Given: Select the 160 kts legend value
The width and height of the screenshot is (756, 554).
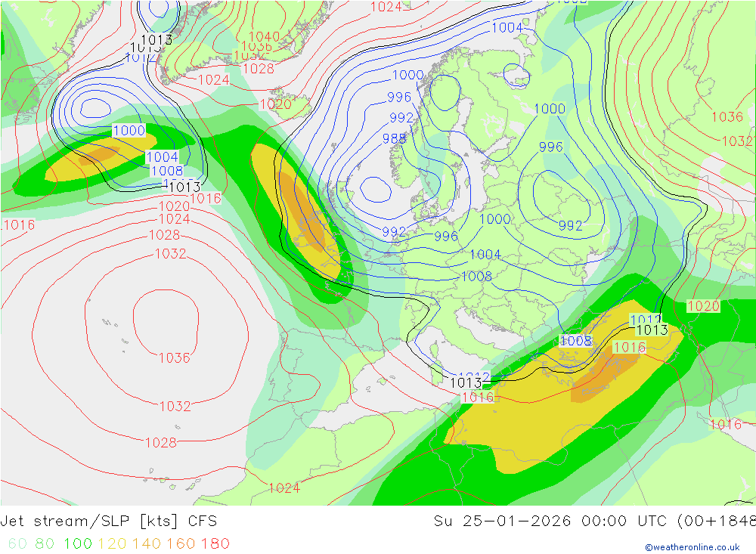Looking at the screenshot, I should pyautogui.click(x=181, y=543).
